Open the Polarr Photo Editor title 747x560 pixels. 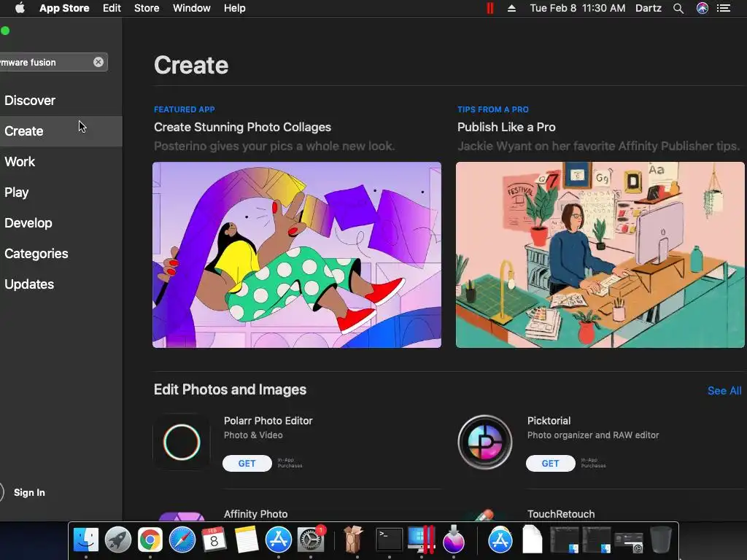[x=268, y=421]
